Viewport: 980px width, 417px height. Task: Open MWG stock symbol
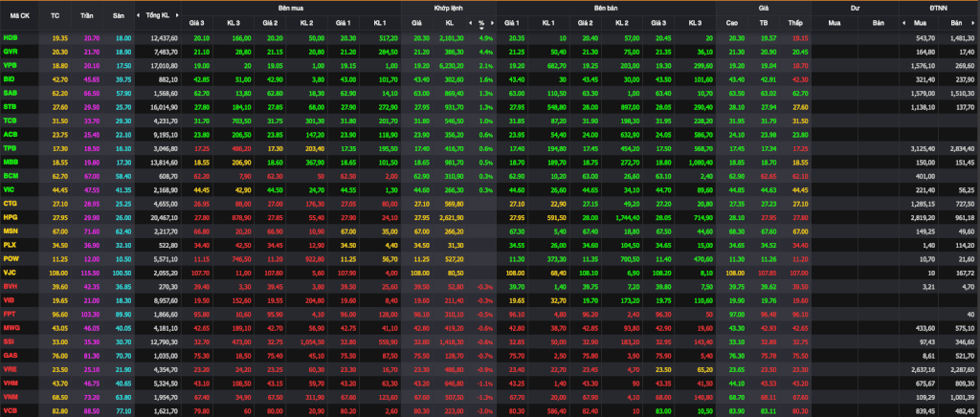pos(11,327)
